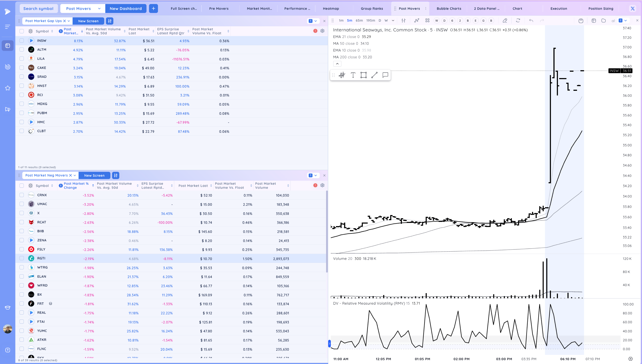This screenshot has height=364, width=642.
Task: Open filter settings for Post Market Gap Ups
Action: click(x=110, y=21)
